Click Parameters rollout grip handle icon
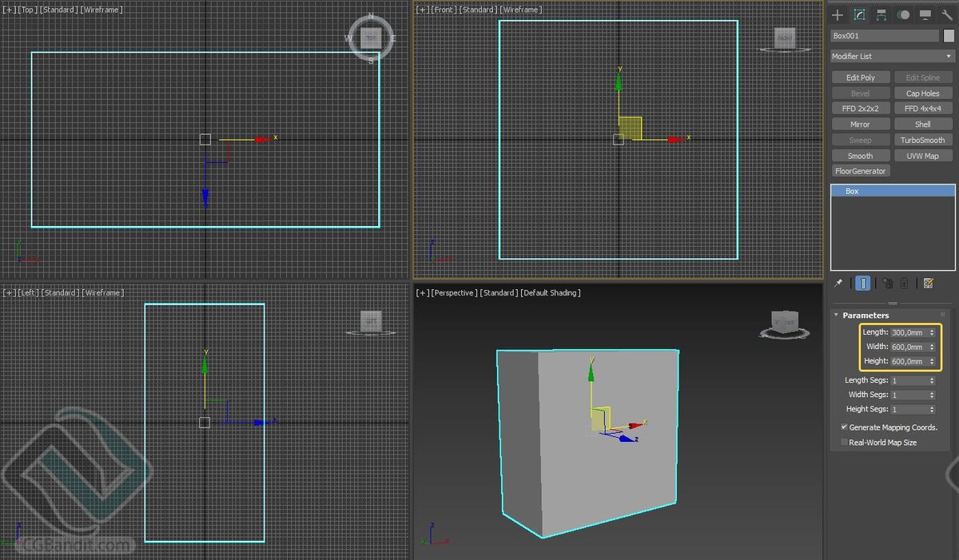Viewport: 959px width, 560px height. pos(943,315)
